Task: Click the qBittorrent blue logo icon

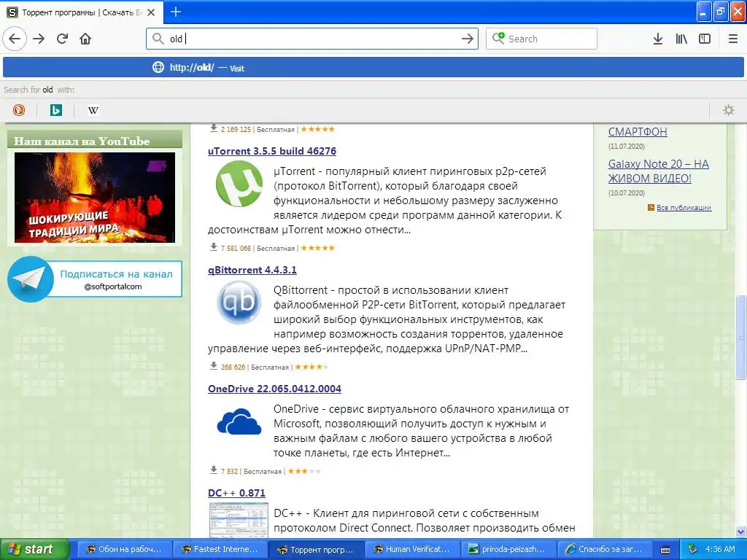Action: click(239, 303)
